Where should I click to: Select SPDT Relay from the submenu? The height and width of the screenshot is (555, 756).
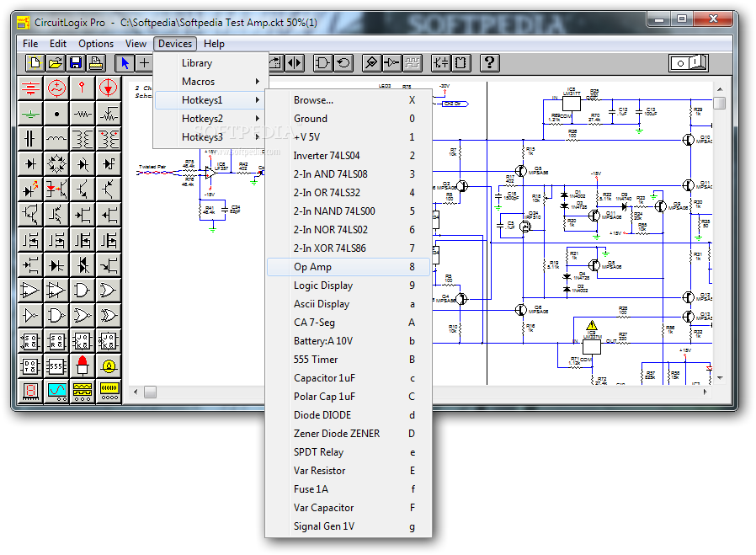[x=348, y=452]
